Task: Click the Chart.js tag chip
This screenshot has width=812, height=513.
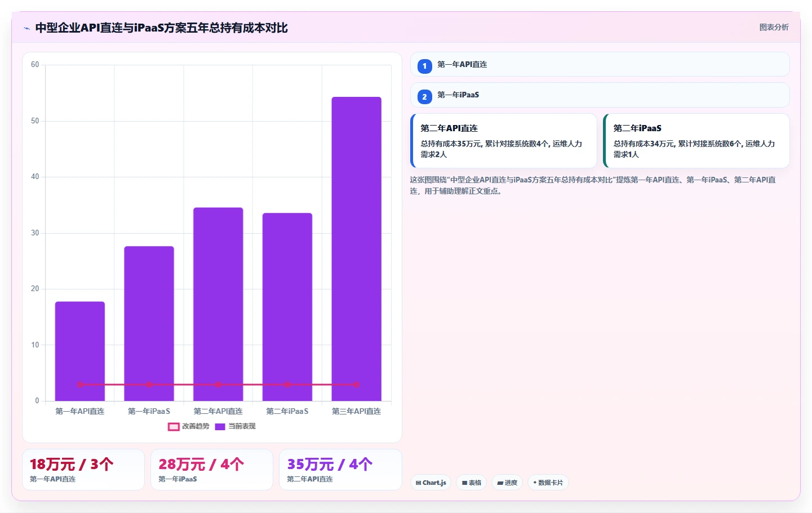Action: pos(431,483)
